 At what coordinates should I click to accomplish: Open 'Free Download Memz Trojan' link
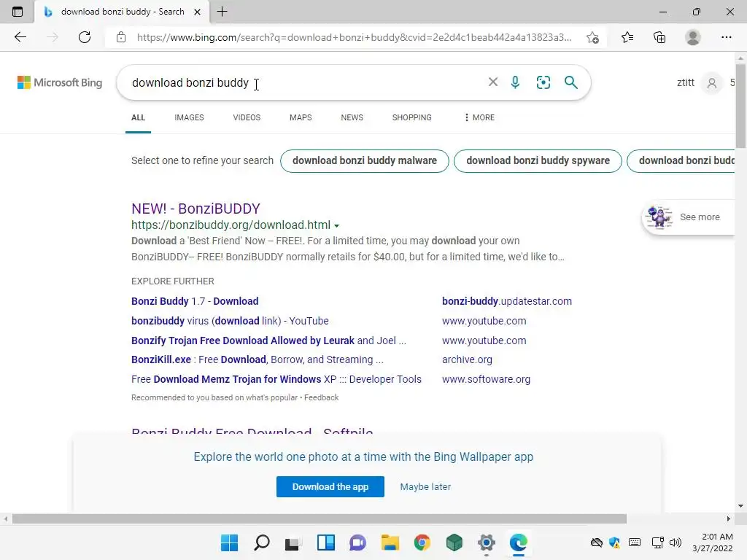pyautogui.click(x=276, y=379)
